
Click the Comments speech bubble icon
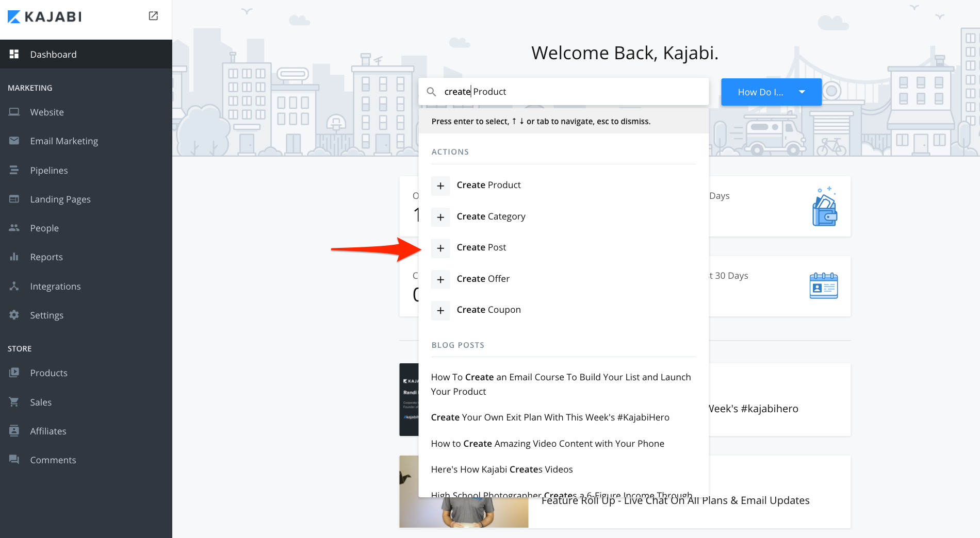pos(14,460)
